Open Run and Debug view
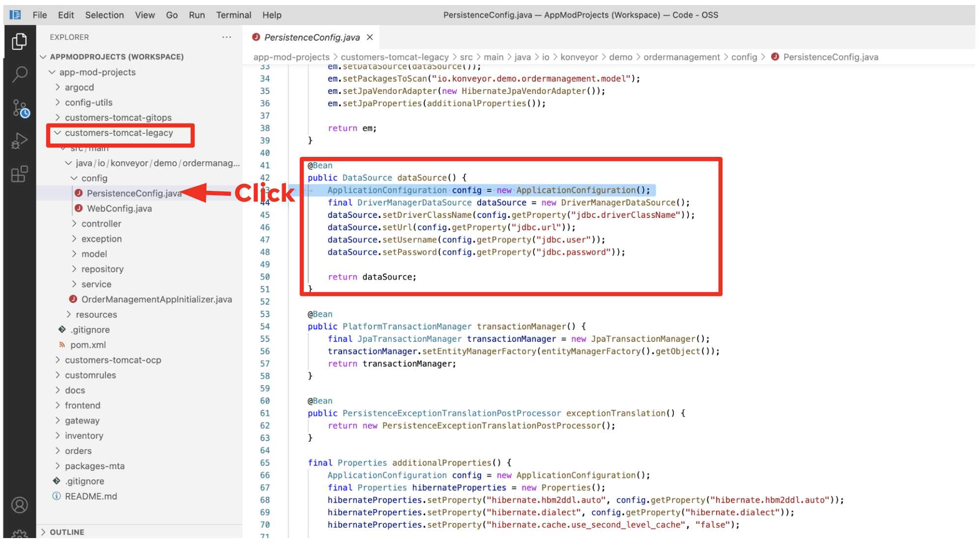 point(19,141)
